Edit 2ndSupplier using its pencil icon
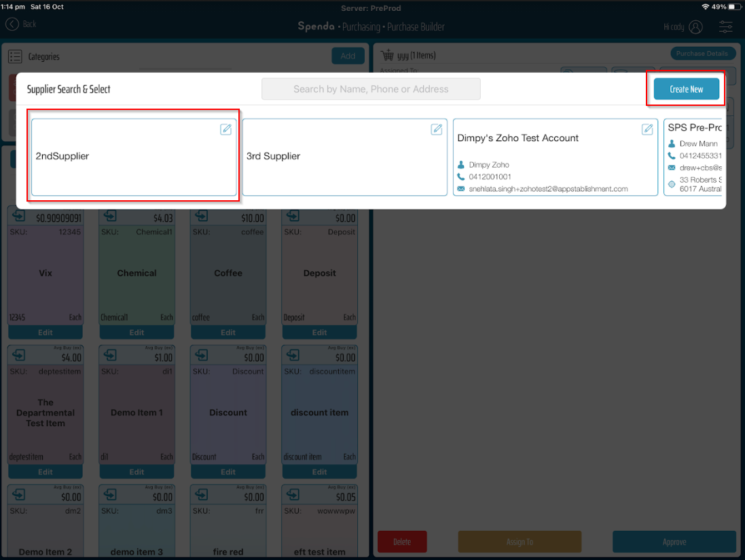 pos(225,129)
